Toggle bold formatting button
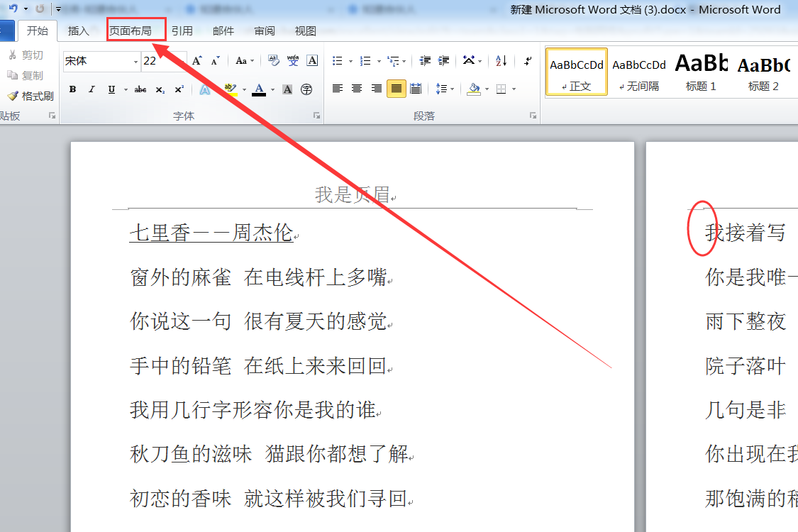 73,89
